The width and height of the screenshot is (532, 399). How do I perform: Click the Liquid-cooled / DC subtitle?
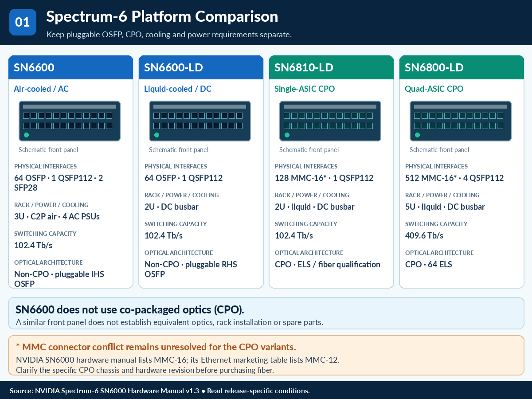point(178,89)
